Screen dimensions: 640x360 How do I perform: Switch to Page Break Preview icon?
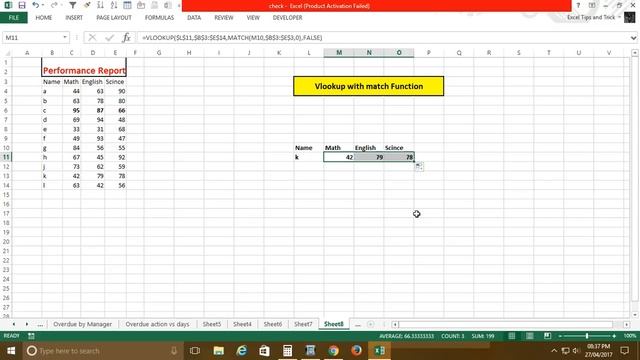547,336
